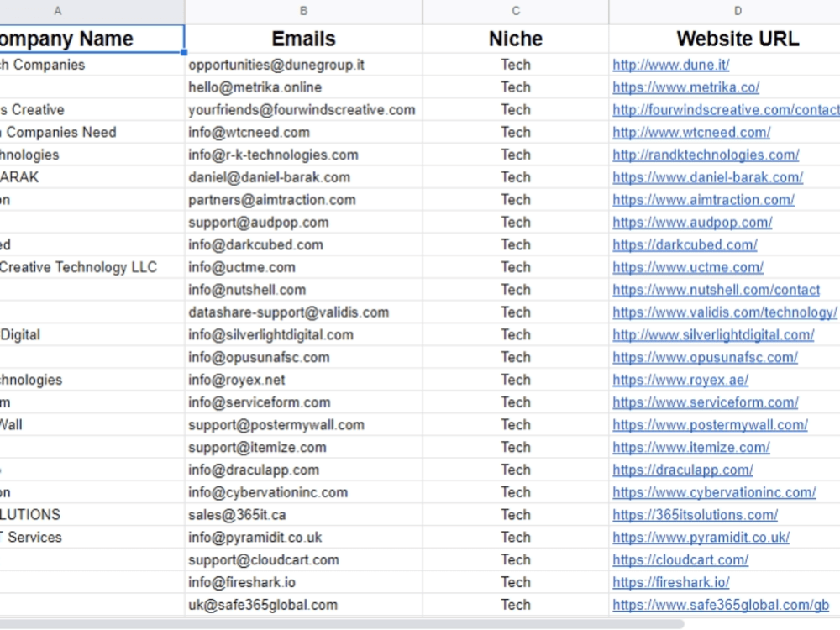Image resolution: width=840 pixels, height=630 pixels.
Task: Open the pyramidit.co.uk website link
Action: (x=701, y=538)
